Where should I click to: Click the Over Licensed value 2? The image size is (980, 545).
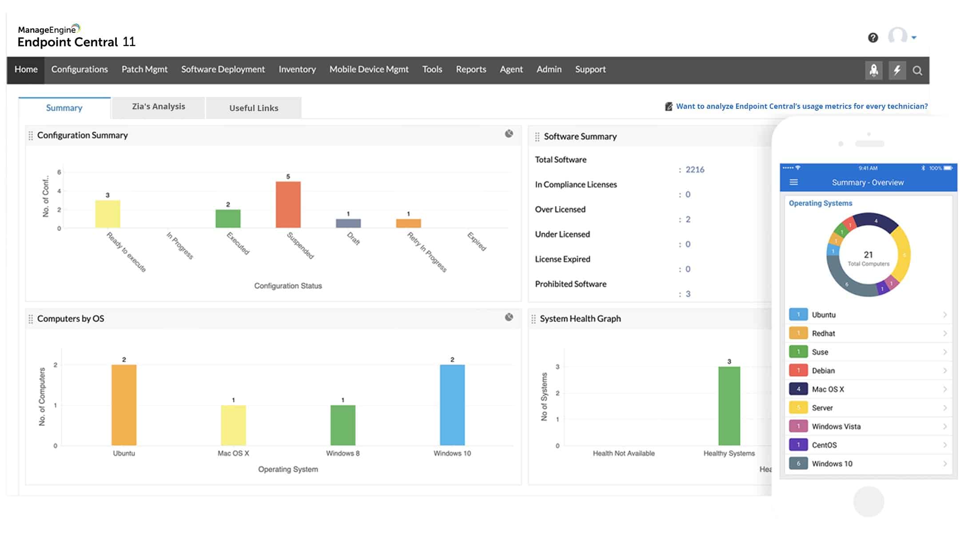point(688,219)
